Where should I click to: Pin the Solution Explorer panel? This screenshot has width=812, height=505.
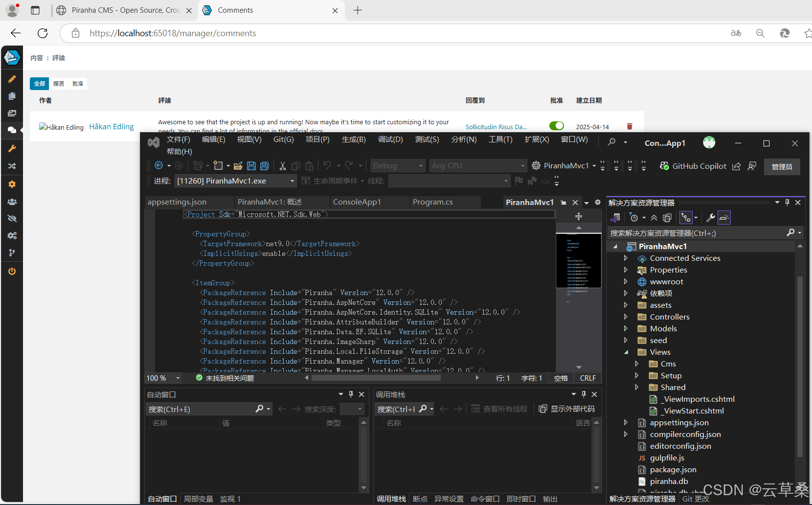[787, 202]
